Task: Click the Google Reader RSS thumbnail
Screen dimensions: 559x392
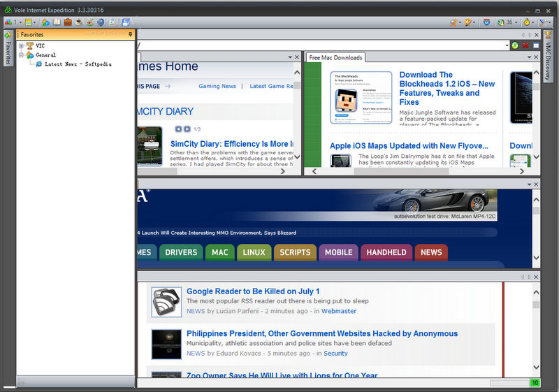Action: coord(166,302)
